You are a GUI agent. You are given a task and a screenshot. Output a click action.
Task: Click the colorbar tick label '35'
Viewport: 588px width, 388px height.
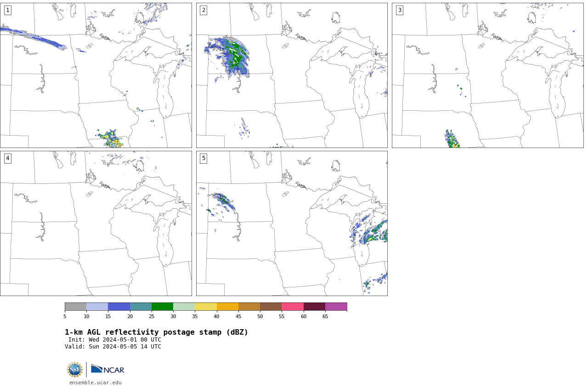tap(195, 316)
